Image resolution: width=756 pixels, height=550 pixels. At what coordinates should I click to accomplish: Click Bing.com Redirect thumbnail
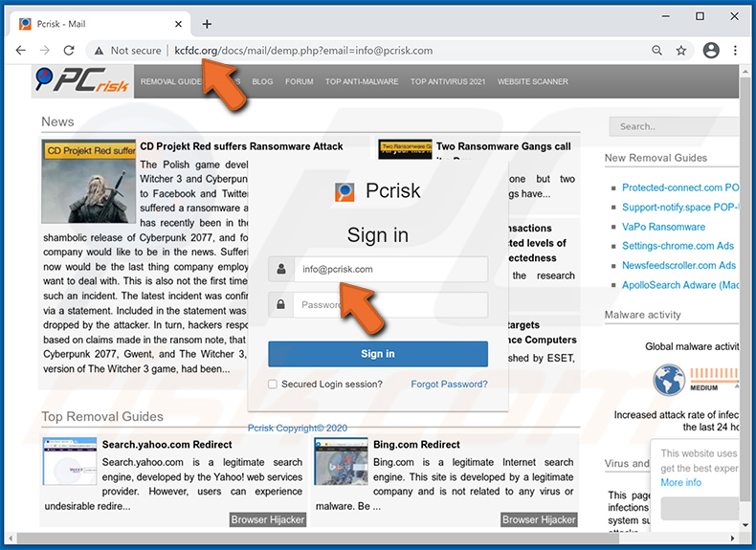point(341,461)
